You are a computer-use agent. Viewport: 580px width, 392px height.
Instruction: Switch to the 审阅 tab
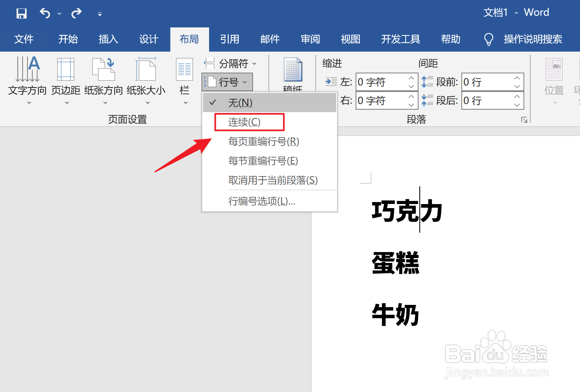click(310, 39)
